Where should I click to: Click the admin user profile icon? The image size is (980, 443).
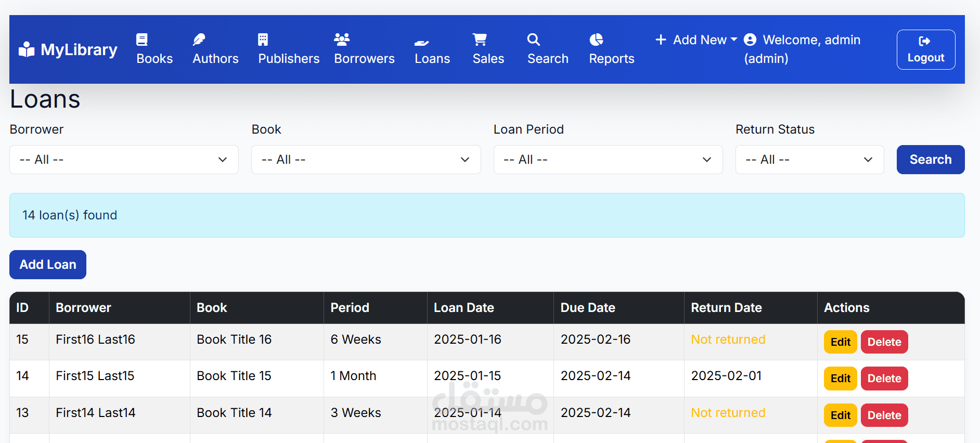point(750,40)
